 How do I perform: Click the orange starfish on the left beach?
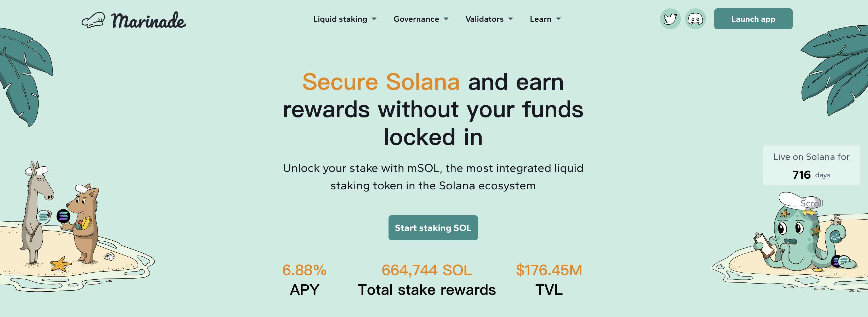(x=60, y=264)
